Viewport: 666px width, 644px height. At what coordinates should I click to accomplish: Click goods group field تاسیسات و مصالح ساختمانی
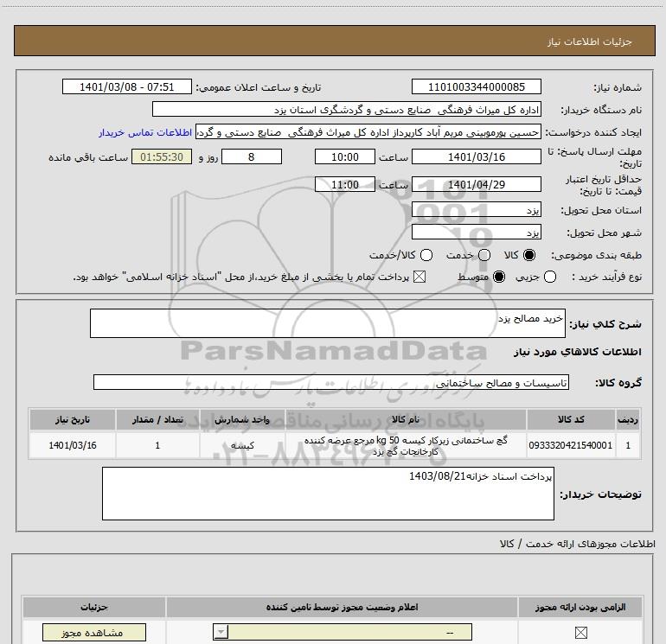pyautogui.click(x=331, y=382)
